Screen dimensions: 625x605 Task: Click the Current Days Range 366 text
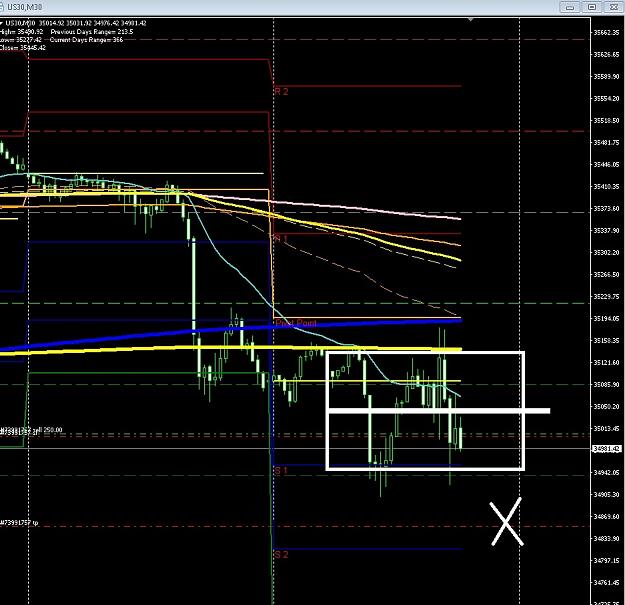[86, 40]
